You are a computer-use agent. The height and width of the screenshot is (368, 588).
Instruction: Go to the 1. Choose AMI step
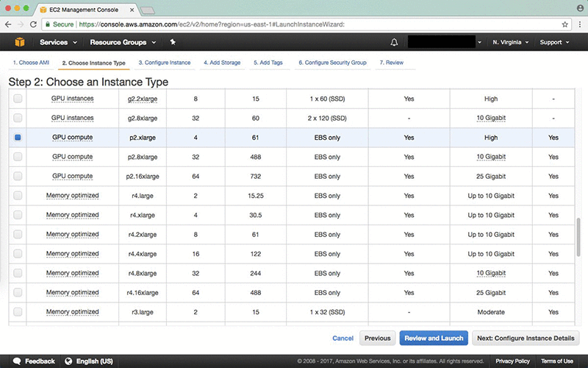(x=31, y=63)
